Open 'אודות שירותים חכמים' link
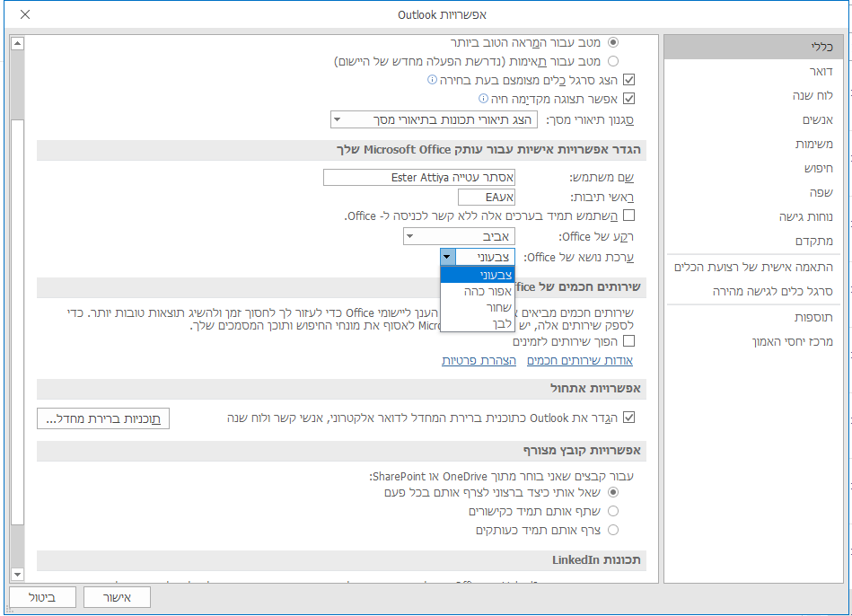The width and height of the screenshot is (852, 616). tap(580, 360)
